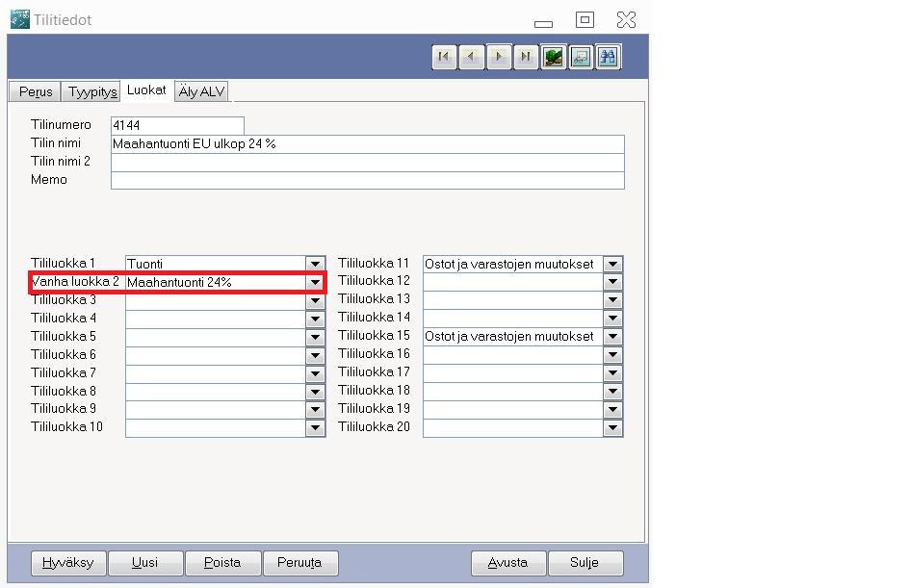Expand the Tililuokka 20 dropdown

click(612, 428)
